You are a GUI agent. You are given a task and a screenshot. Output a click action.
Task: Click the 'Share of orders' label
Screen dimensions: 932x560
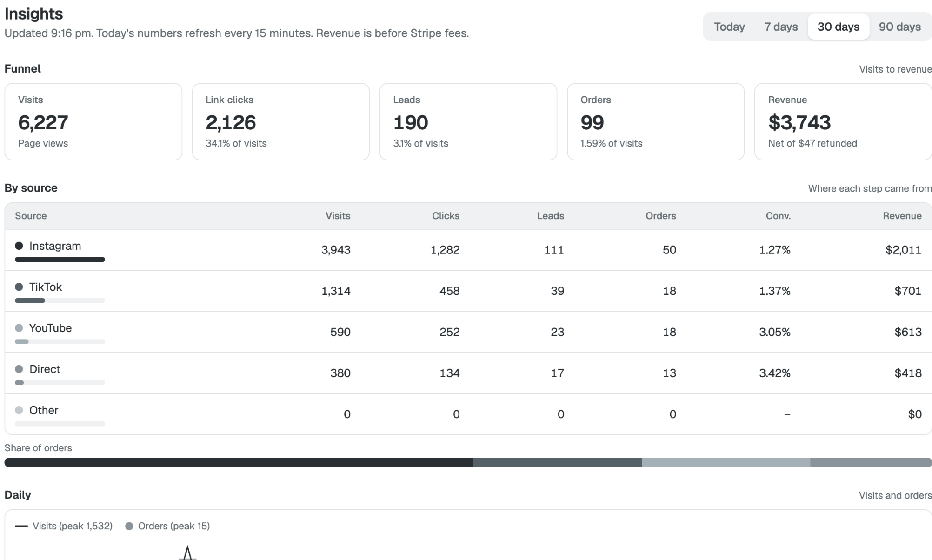pyautogui.click(x=38, y=448)
